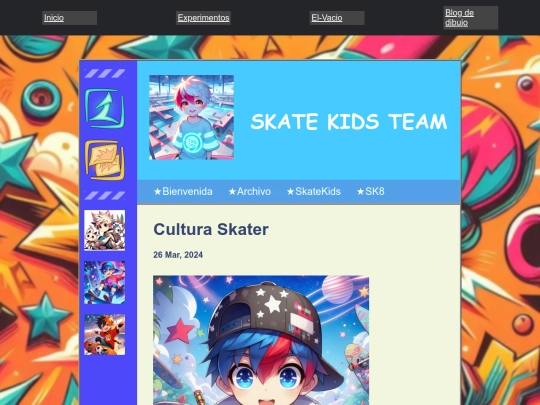
Task: Open the Blog de dibujo link
Action: point(459,18)
